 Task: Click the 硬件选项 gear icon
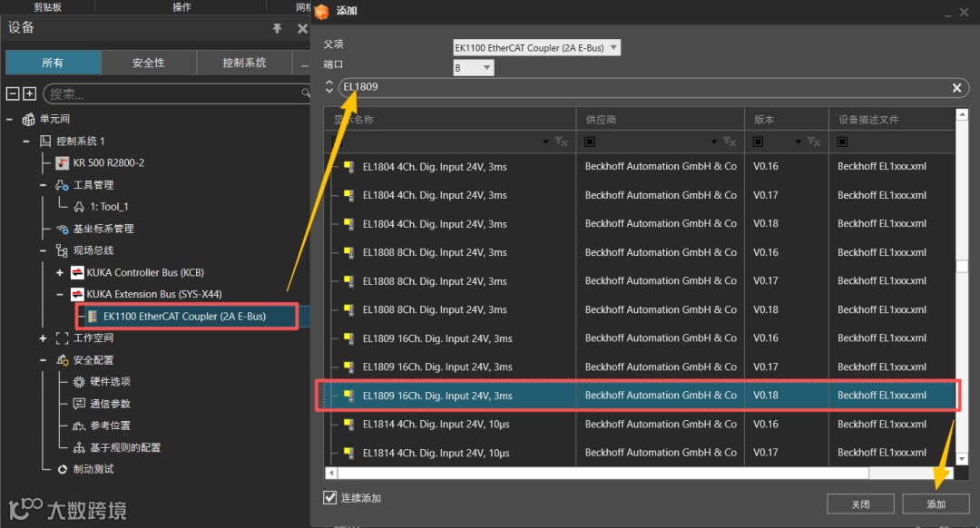pyautogui.click(x=79, y=382)
